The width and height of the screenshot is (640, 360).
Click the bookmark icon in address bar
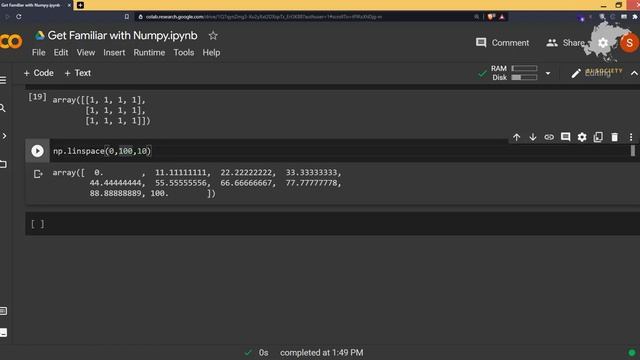127,17
